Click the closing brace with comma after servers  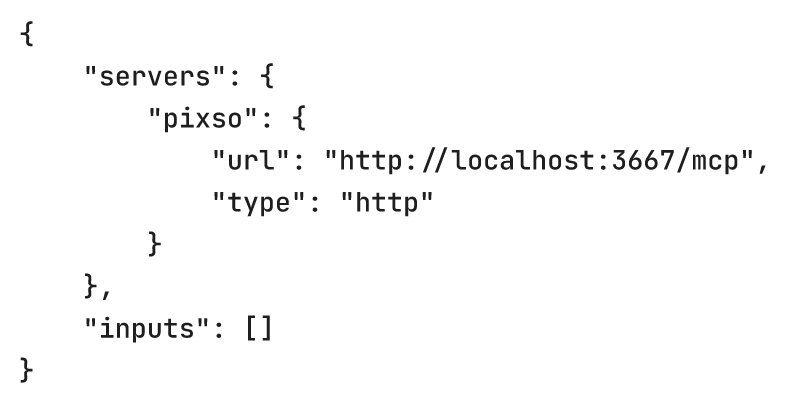pyautogui.click(x=97, y=287)
